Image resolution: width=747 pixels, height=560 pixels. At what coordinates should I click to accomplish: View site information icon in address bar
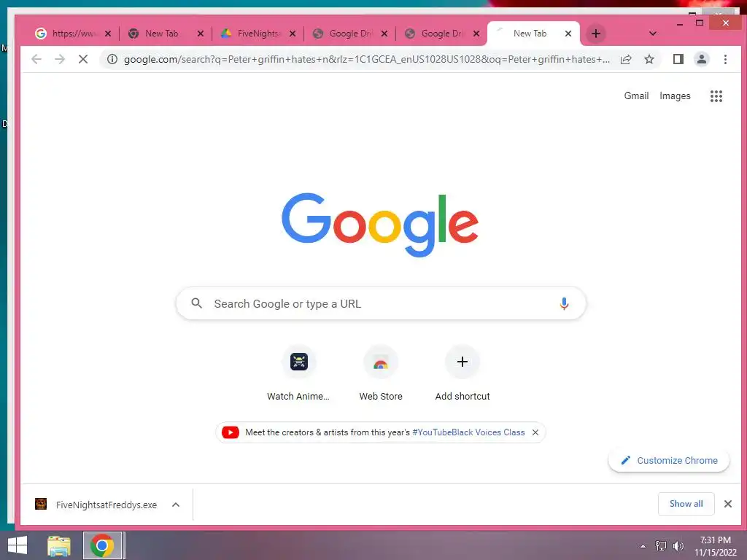112,59
